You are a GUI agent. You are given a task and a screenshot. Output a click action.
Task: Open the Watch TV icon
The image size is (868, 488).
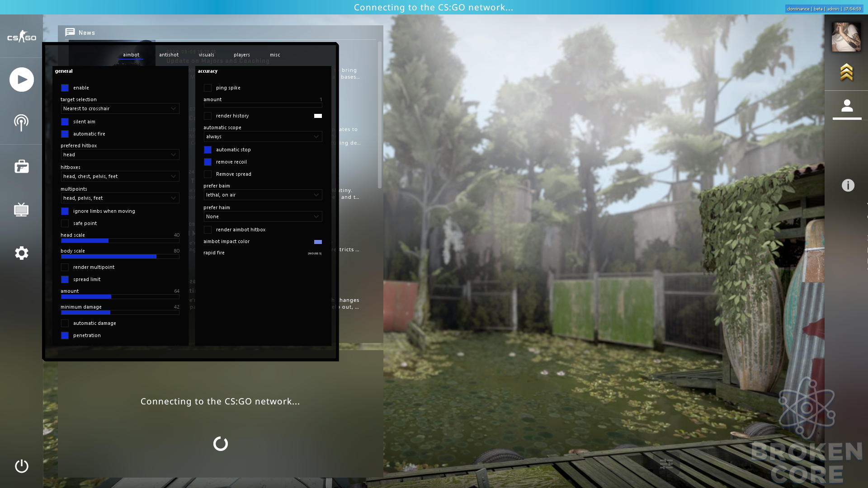[x=21, y=209]
